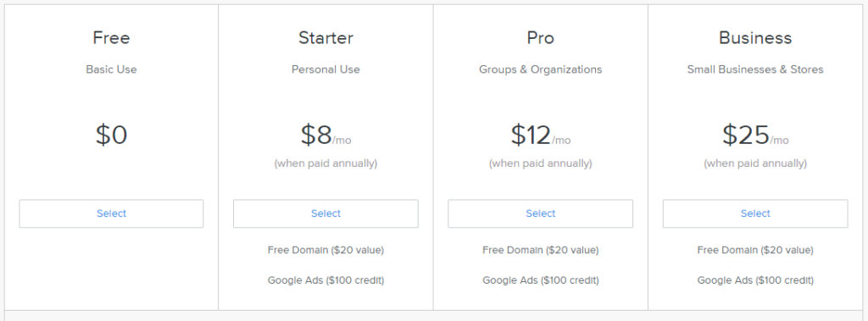Click the $25/mo Business price
Image resolution: width=868 pixels, height=321 pixels.
tap(755, 135)
